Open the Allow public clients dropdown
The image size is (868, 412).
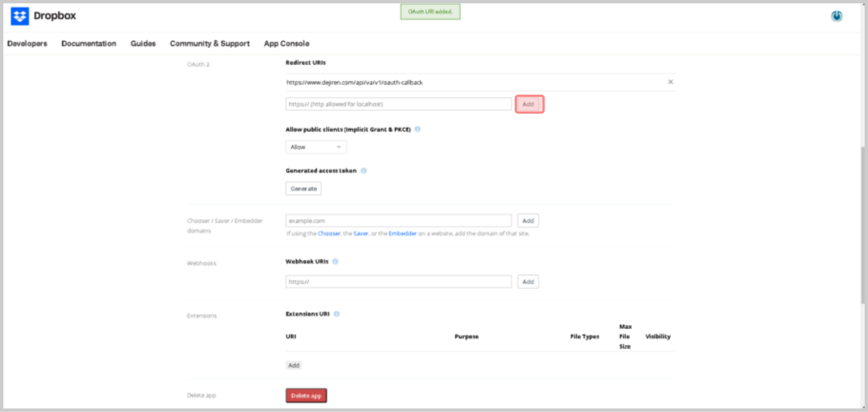[x=316, y=147]
